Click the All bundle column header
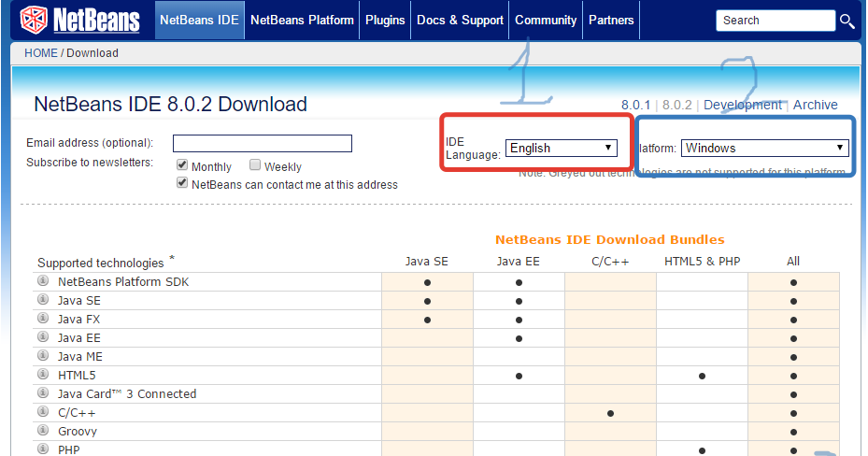868x456 pixels. [793, 262]
